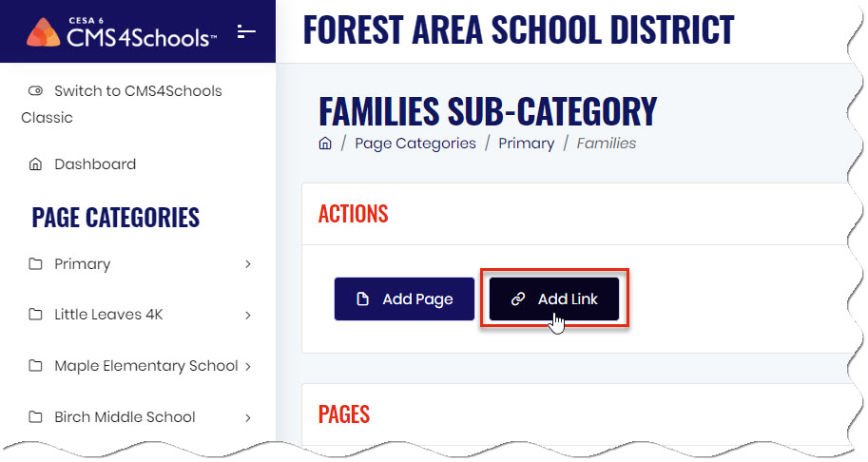Click the CMS4Schools logo
Viewport: 868px width, 462px height.
pyautogui.click(x=122, y=32)
